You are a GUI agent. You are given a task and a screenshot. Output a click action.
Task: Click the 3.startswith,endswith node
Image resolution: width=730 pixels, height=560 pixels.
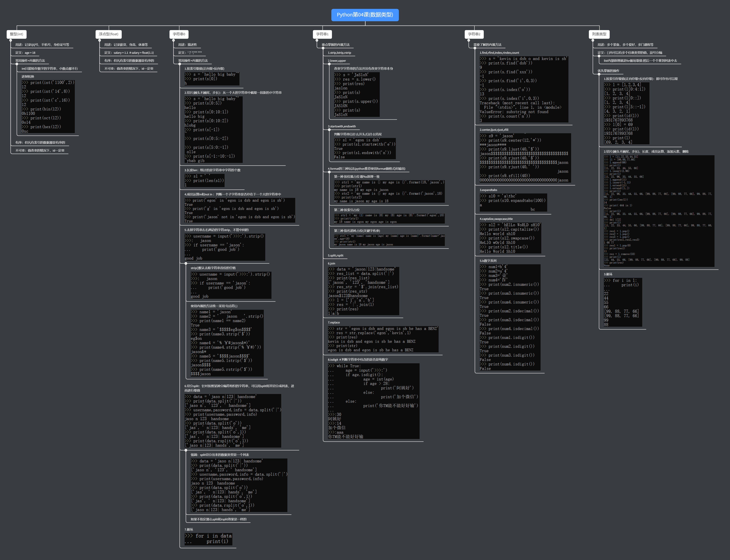point(342,126)
